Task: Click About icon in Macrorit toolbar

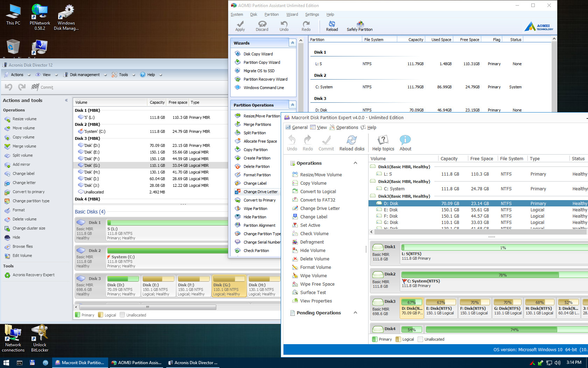Action: tap(405, 143)
